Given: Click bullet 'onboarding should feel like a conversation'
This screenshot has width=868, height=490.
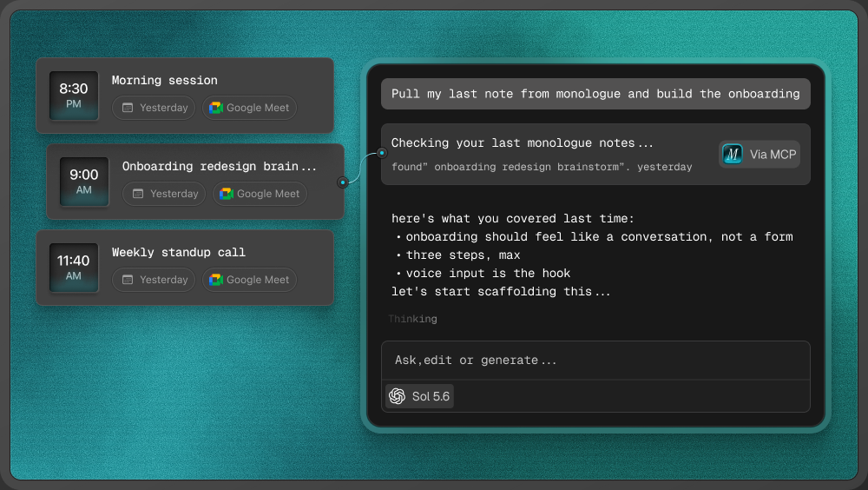Looking at the screenshot, I should click(x=595, y=236).
